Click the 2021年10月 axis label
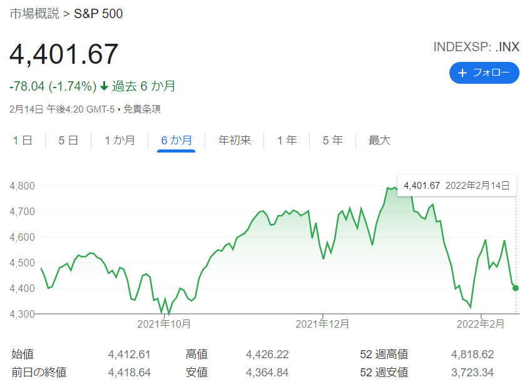 coord(164,324)
